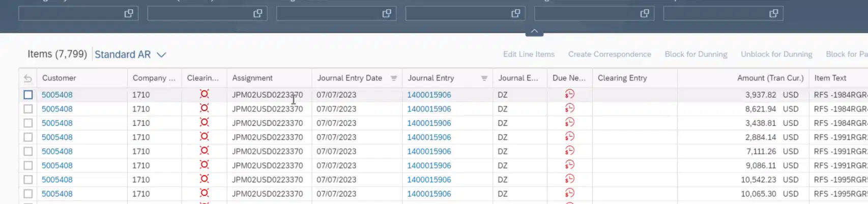This screenshot has width=868, height=204.
Task: Open filter icon on Journal Entry column
Action: click(x=484, y=78)
